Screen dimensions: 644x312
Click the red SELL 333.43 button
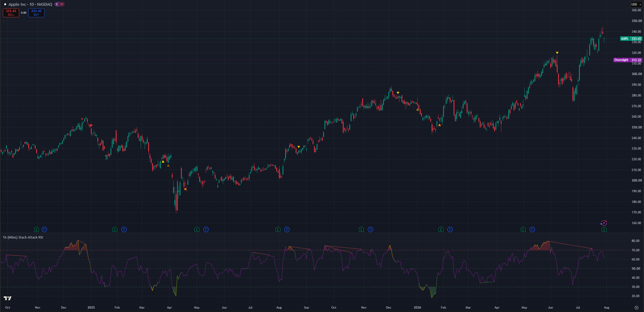(x=11, y=13)
